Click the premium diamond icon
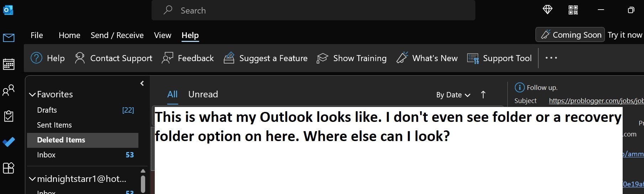Screen dimensions: 644x194 548,10
